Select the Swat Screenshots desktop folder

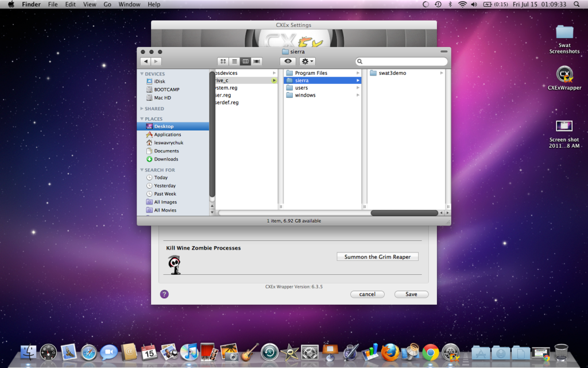(564, 40)
